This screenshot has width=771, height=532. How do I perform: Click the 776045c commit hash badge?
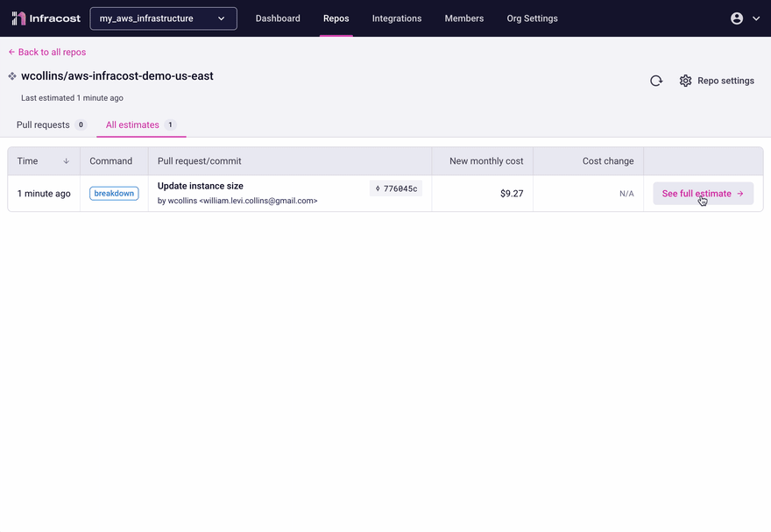pos(396,188)
